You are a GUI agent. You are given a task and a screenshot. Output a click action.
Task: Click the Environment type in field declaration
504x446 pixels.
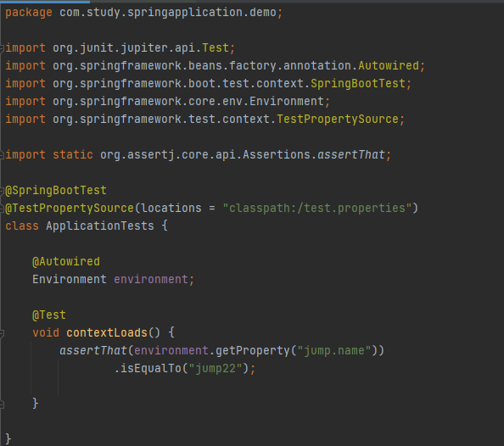70,279
